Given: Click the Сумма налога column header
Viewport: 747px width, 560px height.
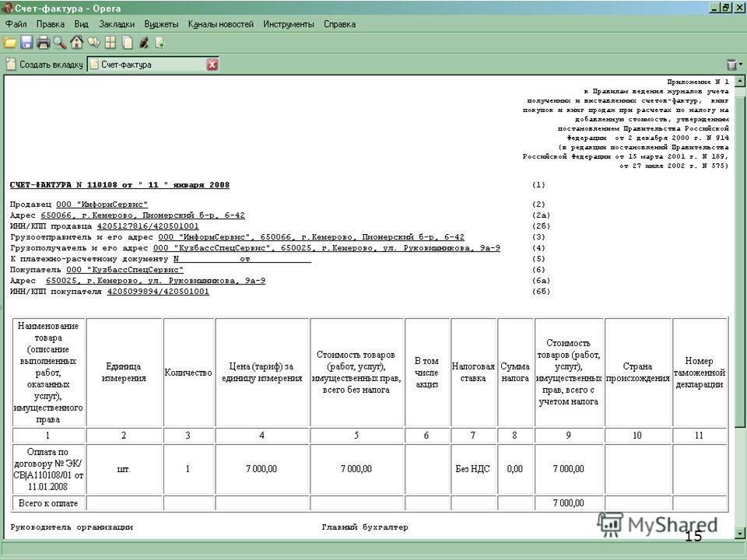Looking at the screenshot, I should (515, 373).
